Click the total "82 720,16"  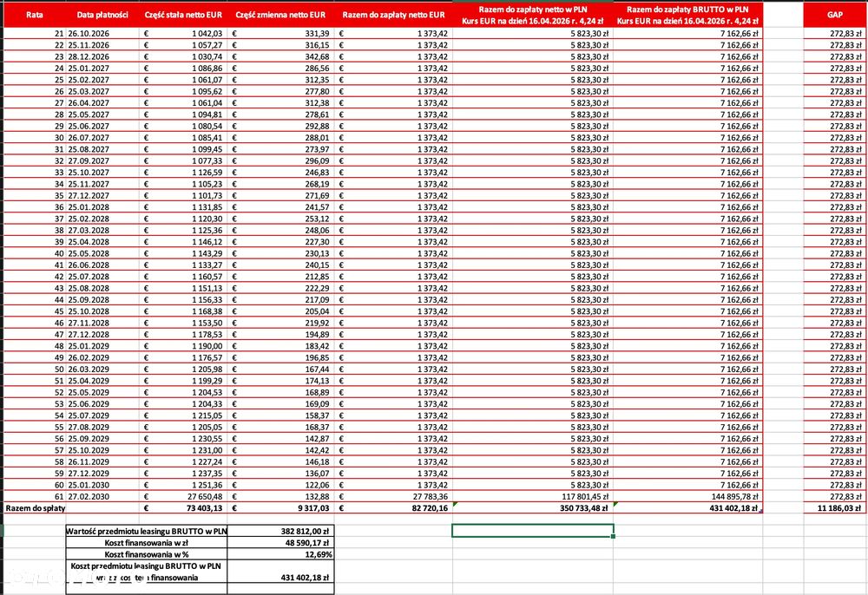tap(393, 508)
